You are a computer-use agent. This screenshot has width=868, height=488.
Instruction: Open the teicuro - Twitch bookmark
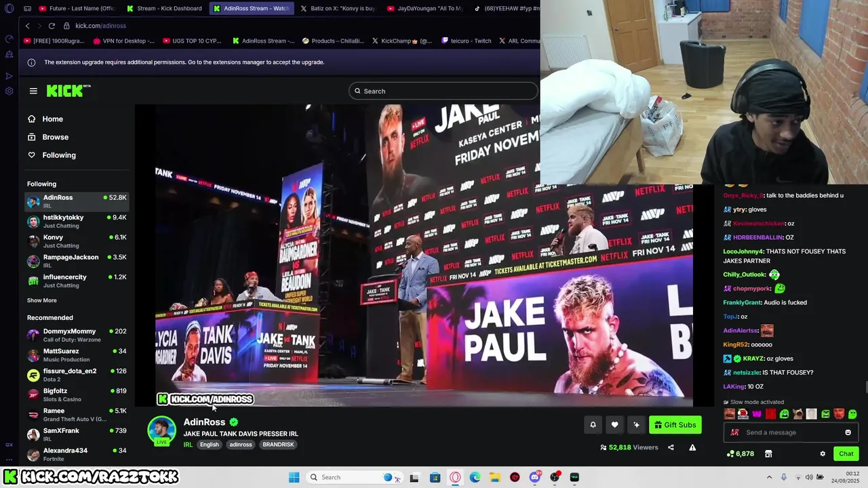pos(467,41)
